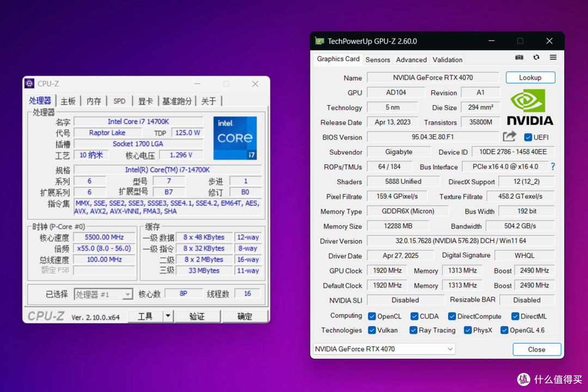Open the GPU selection dropdown in GPU-Z
This screenshot has width=588, height=392.
click(384, 349)
